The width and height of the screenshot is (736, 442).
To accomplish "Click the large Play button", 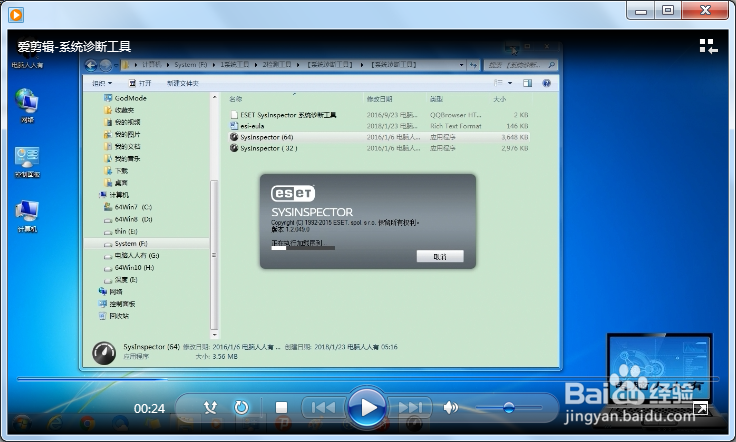I will coord(368,407).
